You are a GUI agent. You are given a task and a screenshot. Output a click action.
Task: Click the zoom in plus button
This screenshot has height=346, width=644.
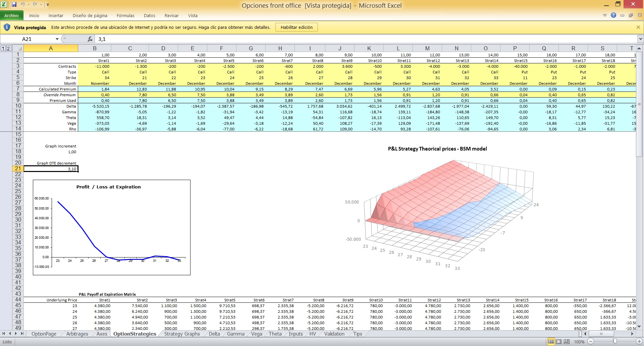pos(639,342)
